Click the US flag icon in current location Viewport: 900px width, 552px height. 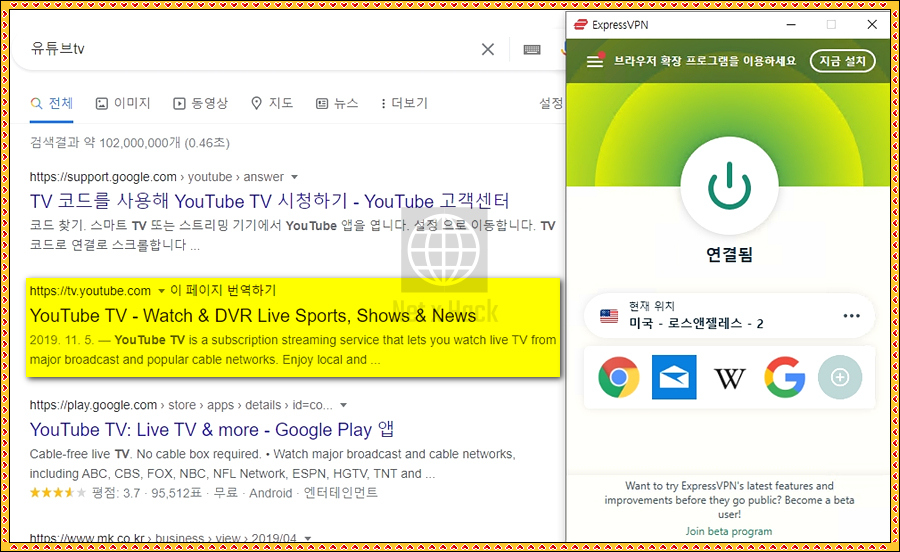(x=609, y=316)
